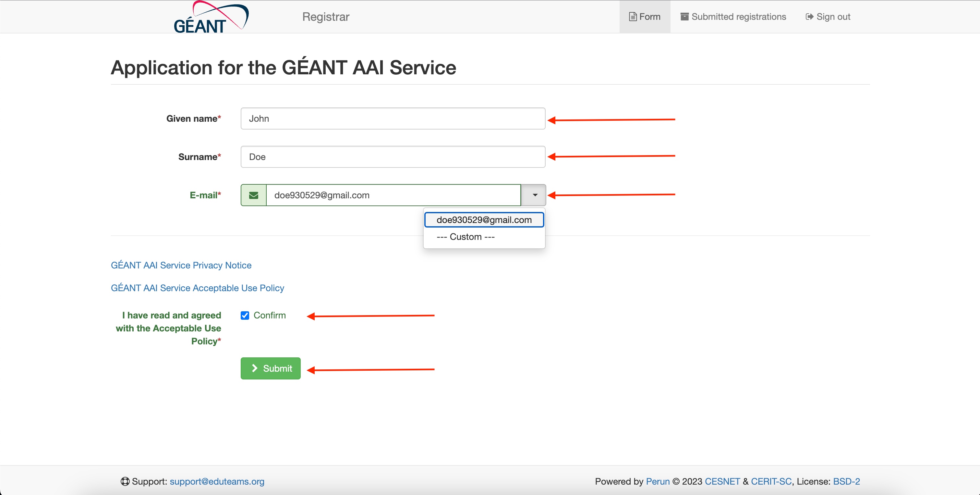This screenshot has height=495, width=980.
Task: Open GÉANT AAI Service Acceptable Use Policy
Action: tap(198, 288)
